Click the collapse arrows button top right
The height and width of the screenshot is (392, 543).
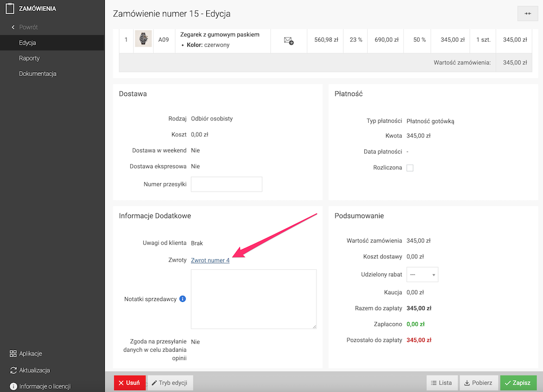tap(527, 14)
